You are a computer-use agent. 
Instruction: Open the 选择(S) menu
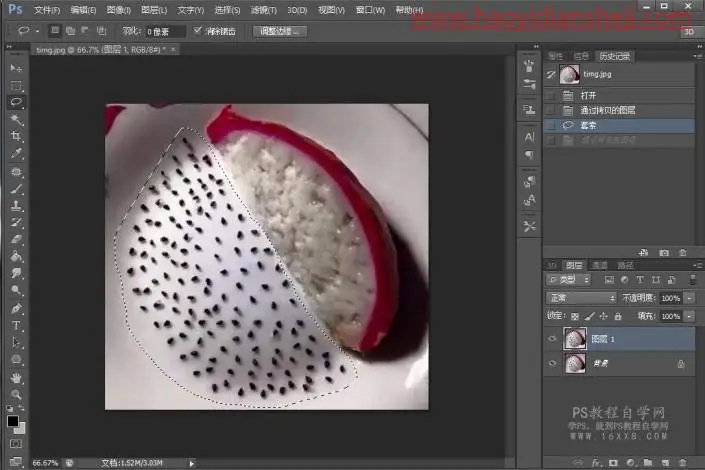point(228,9)
